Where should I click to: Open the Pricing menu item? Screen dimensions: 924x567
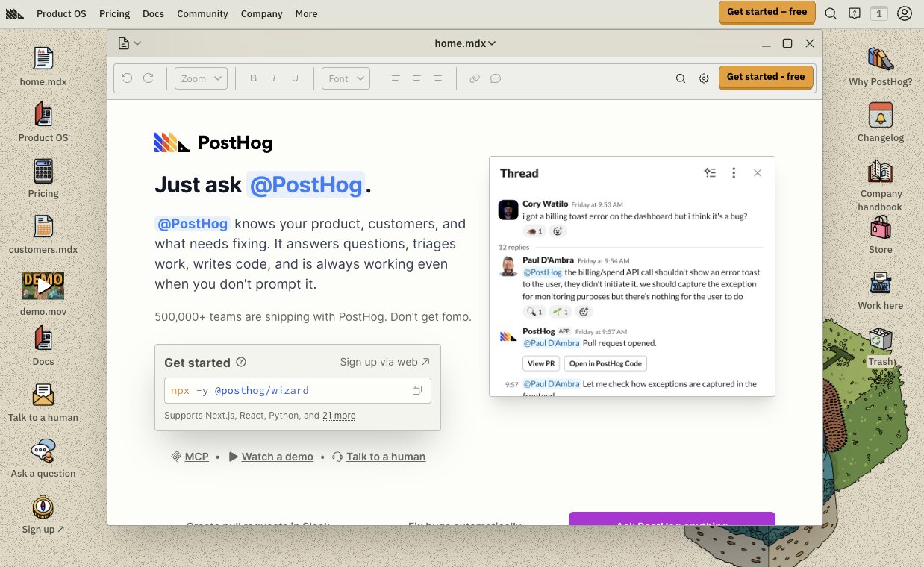pos(114,13)
